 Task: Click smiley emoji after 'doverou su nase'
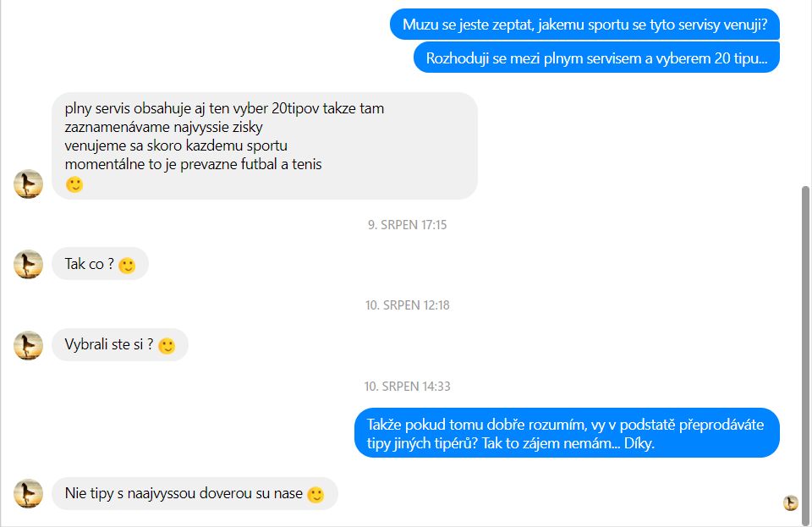pos(315,494)
